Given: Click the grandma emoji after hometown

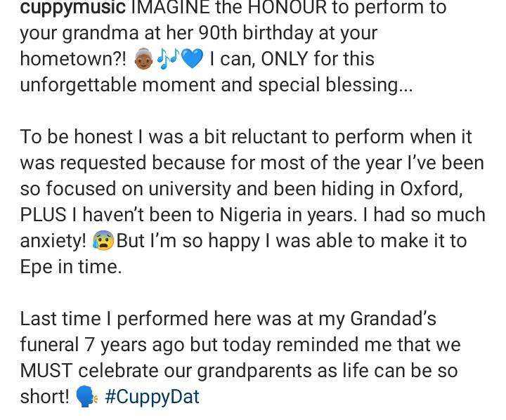Looking at the screenshot, I should coord(143,59).
